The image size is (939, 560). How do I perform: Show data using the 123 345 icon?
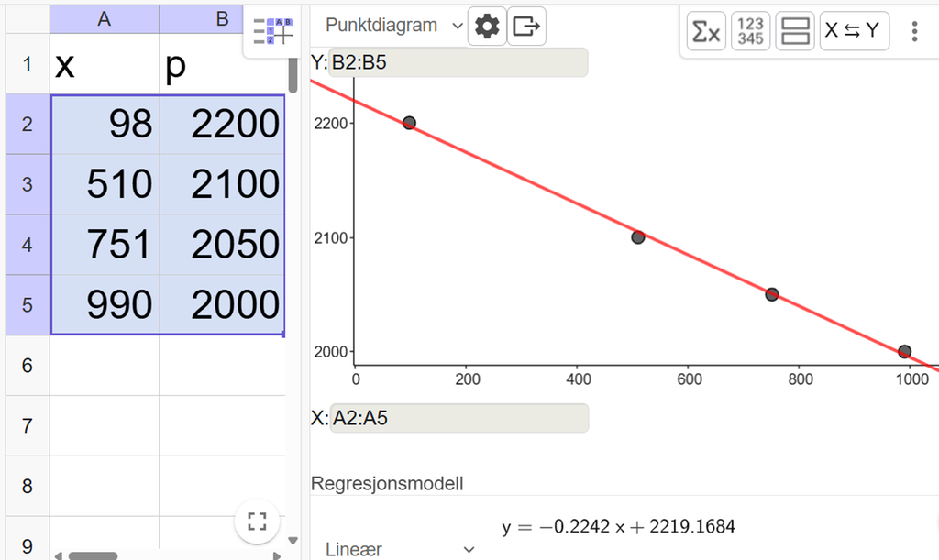pos(750,30)
